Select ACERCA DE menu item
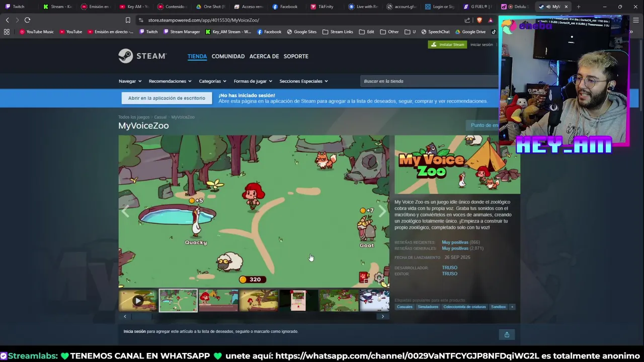The image size is (644, 362). 264,56
